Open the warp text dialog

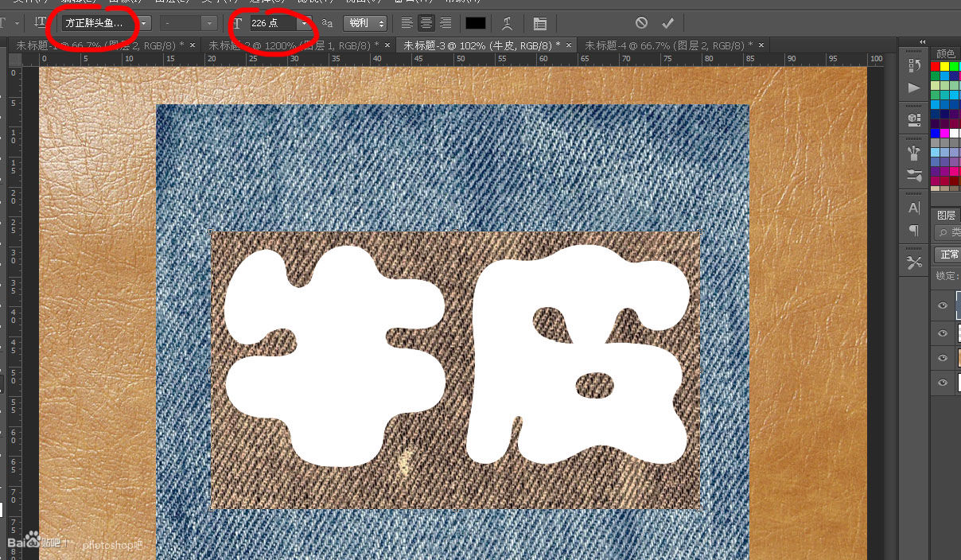[x=507, y=24]
